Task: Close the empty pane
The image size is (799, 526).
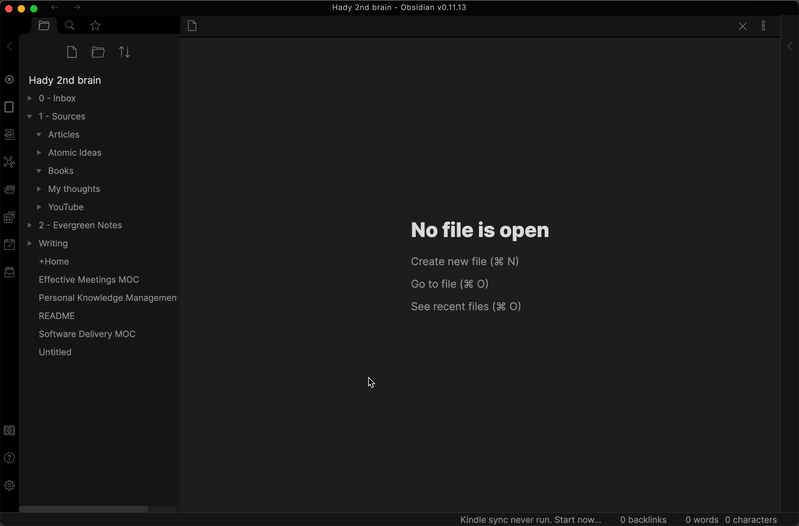Action: click(x=742, y=26)
